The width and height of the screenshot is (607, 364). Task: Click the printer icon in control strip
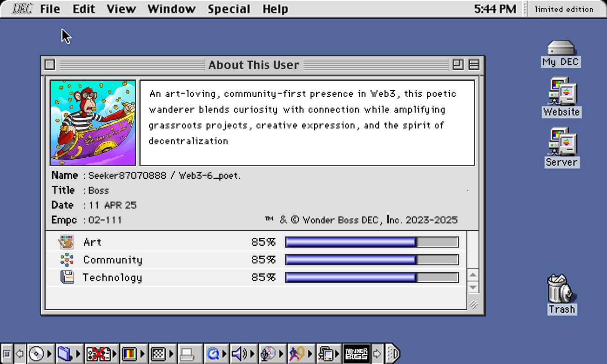click(187, 354)
